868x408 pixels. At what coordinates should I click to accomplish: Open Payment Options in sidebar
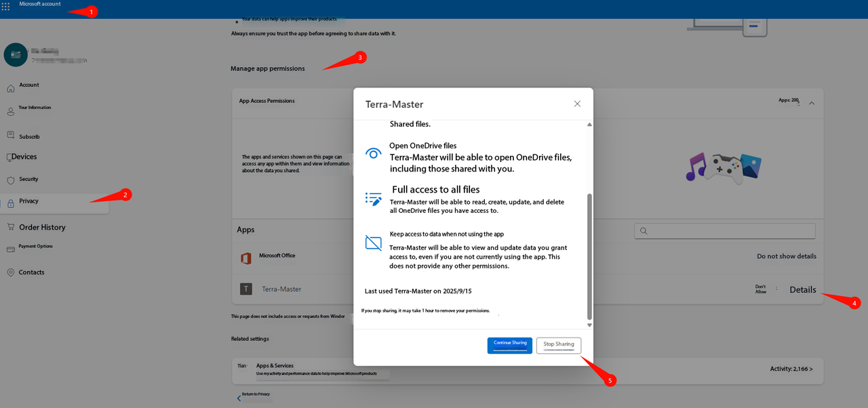coord(35,246)
